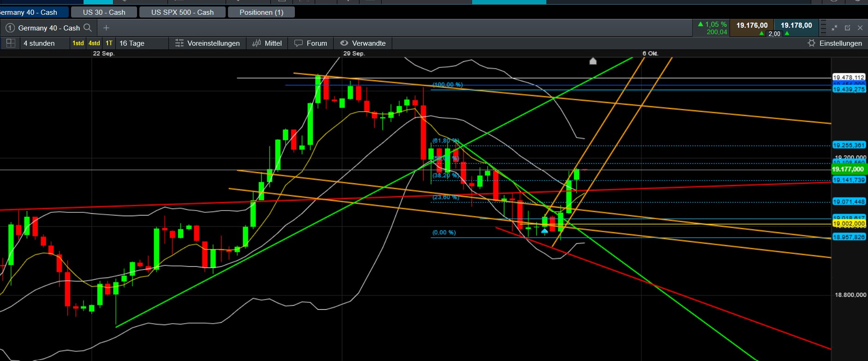The image size is (868, 361).
Task: Click the Mittel candlestick chart icon
Action: (257, 43)
